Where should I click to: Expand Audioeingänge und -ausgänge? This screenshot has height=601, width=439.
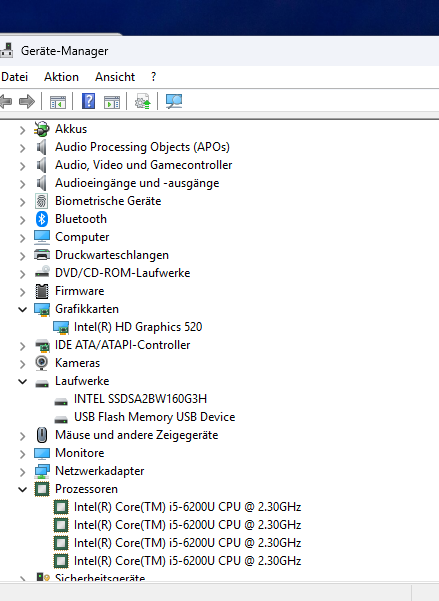coord(22,184)
